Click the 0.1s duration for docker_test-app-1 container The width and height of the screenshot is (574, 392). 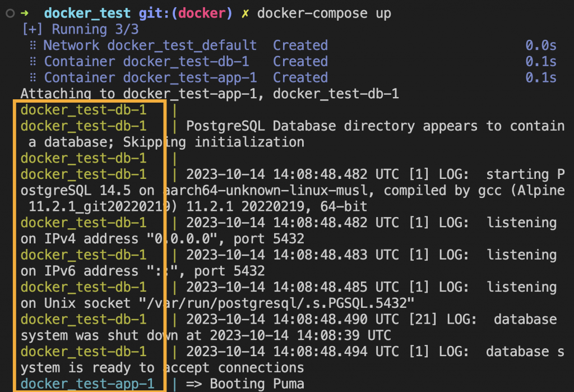pos(540,78)
